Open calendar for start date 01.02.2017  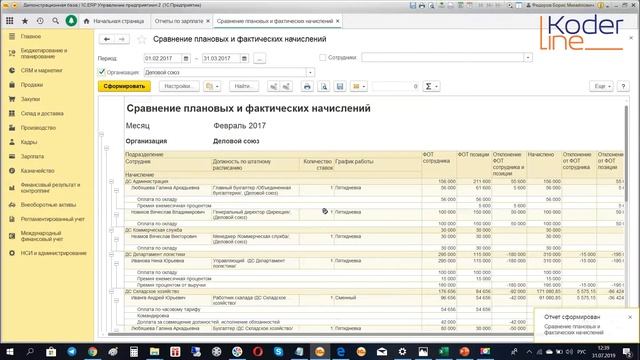coord(186,58)
